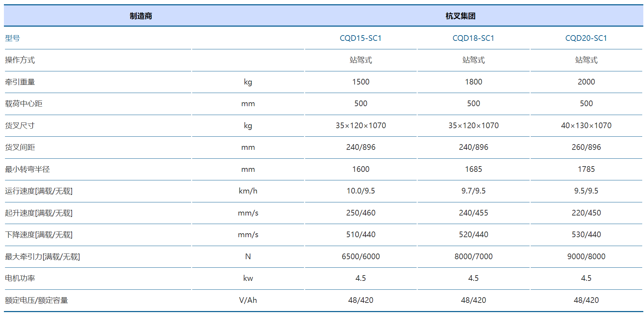Select the 货叉间距 row label
The image size is (644, 316).
(x=20, y=147)
